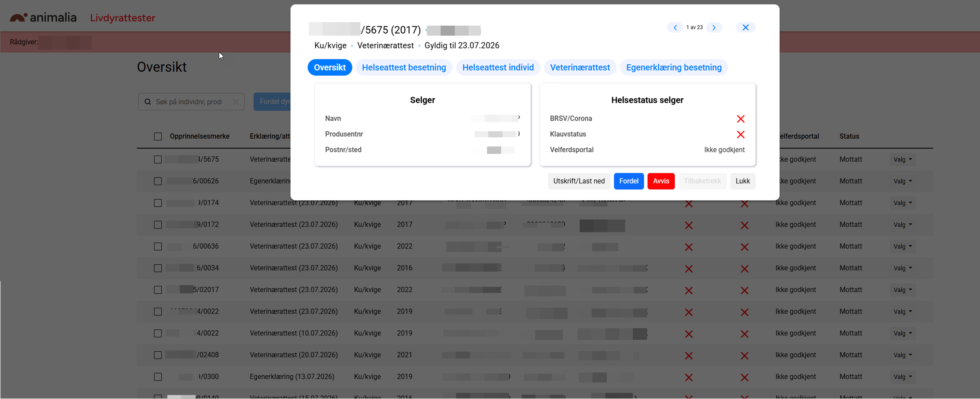Image resolution: width=980 pixels, height=399 pixels.
Task: Click Mottatt status in row 5/02017
Action: (851, 290)
